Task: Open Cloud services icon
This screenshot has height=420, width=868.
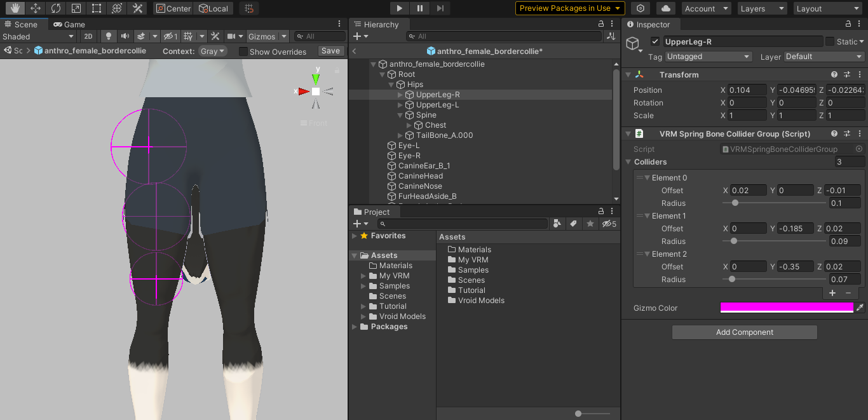Action: point(665,8)
